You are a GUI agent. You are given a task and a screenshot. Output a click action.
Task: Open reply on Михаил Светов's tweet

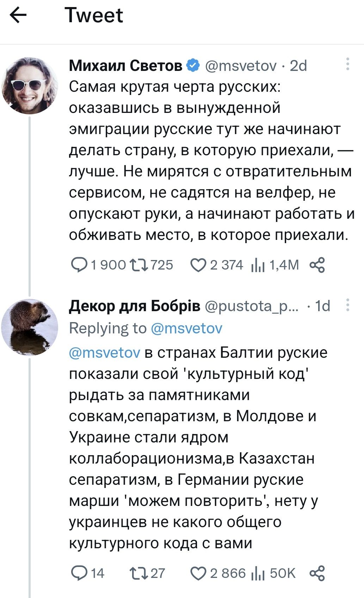80,265
